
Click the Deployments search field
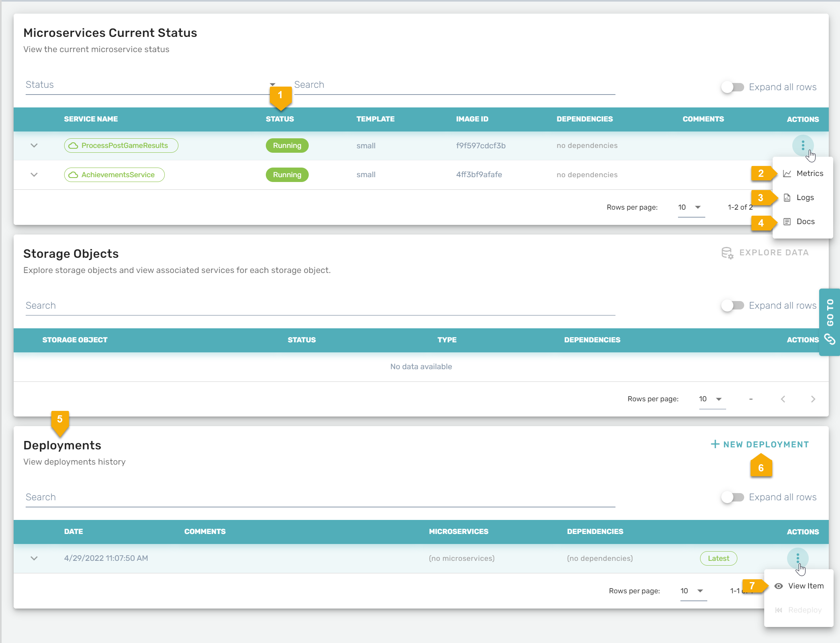click(320, 497)
